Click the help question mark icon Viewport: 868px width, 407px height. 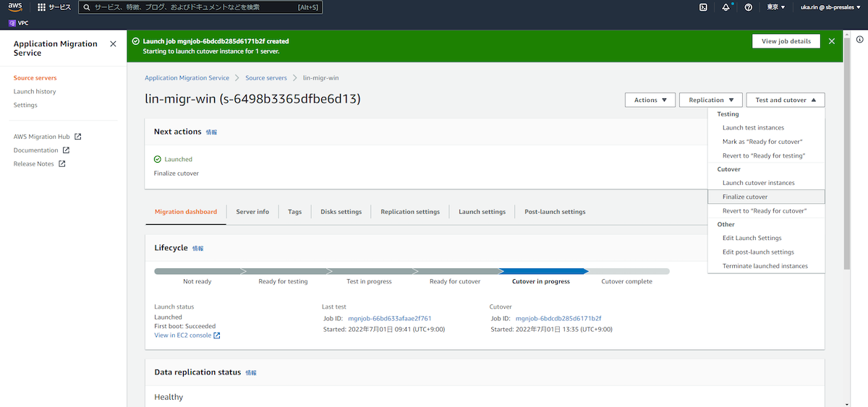pyautogui.click(x=748, y=7)
